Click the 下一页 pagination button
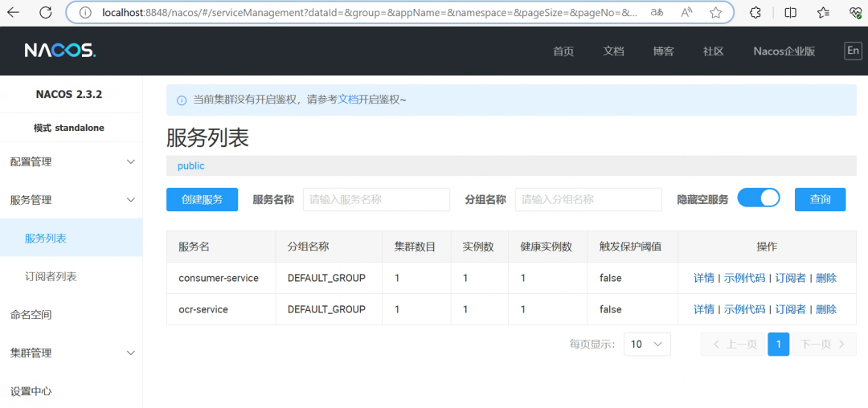This screenshot has width=868, height=408. pos(825,344)
